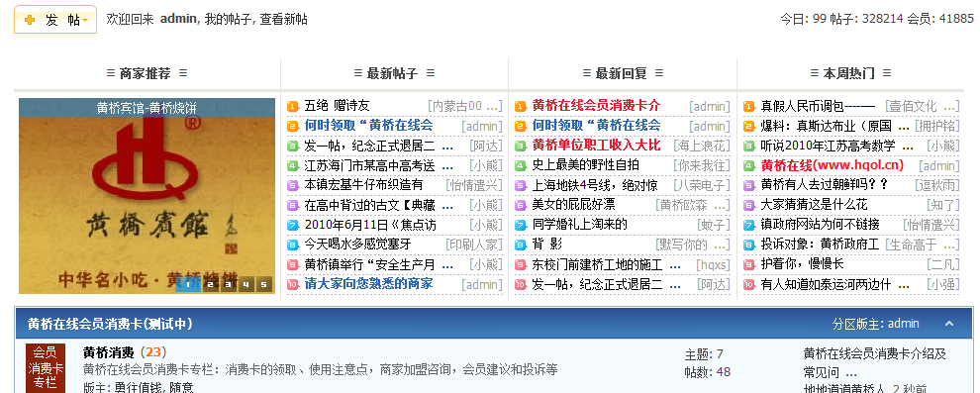The width and height of the screenshot is (980, 393).
Task: Click rank 4 badge beside 黄桥在线(www.hqol.cn)
Action: click(749, 166)
